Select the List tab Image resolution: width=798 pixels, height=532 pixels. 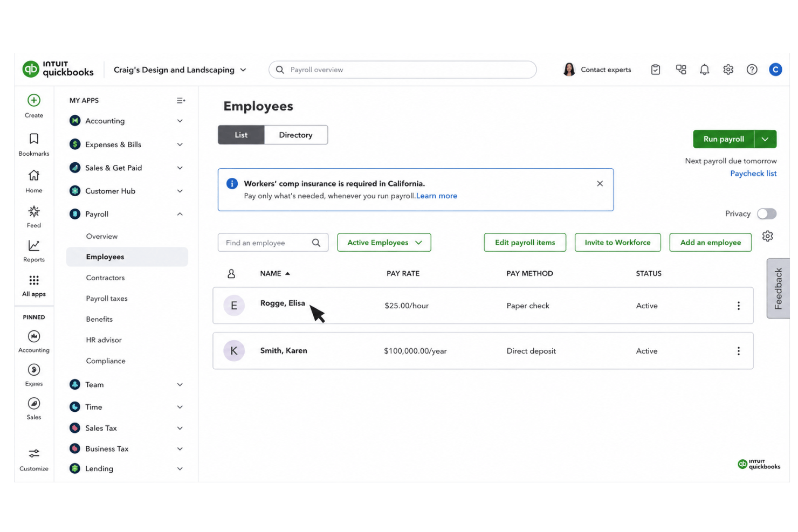click(241, 135)
